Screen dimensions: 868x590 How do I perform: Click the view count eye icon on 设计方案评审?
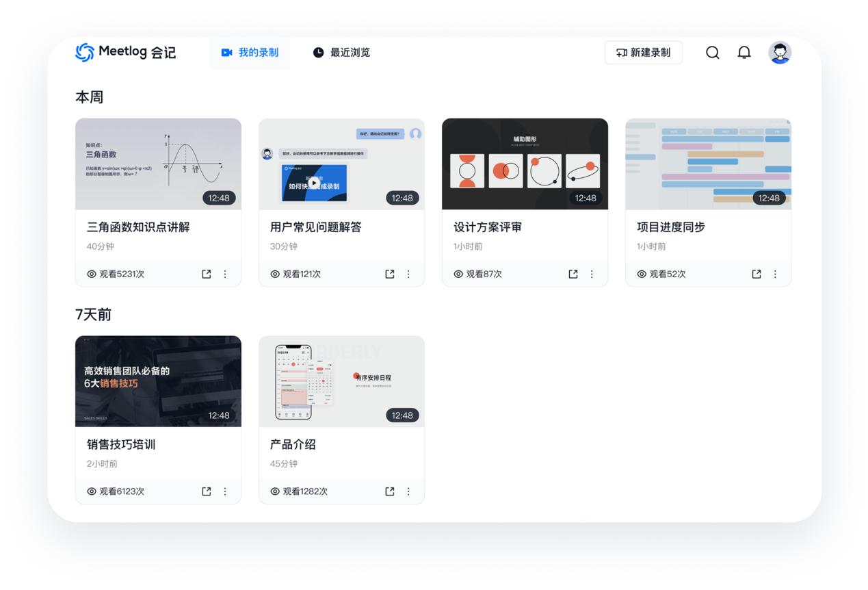458,274
